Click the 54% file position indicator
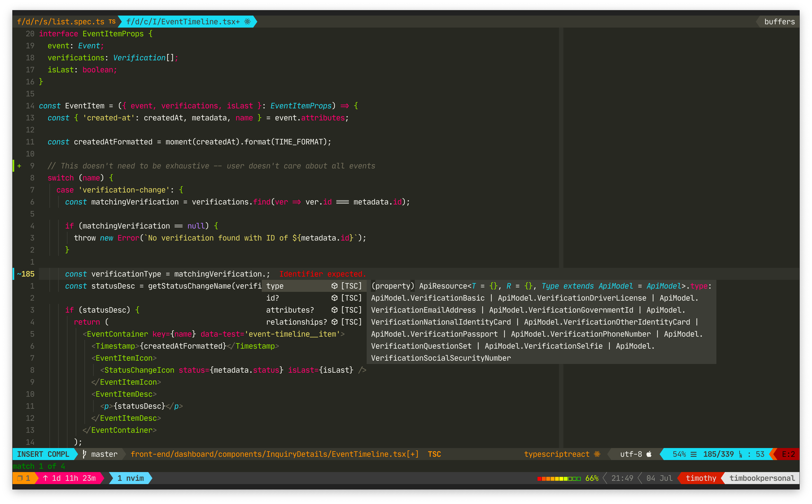The width and height of the screenshot is (812, 504). [x=679, y=454]
